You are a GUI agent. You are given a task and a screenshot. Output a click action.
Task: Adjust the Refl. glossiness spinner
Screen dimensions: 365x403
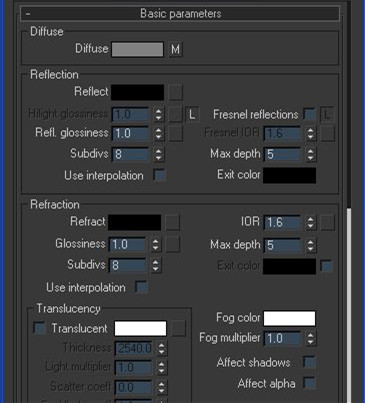(159, 134)
